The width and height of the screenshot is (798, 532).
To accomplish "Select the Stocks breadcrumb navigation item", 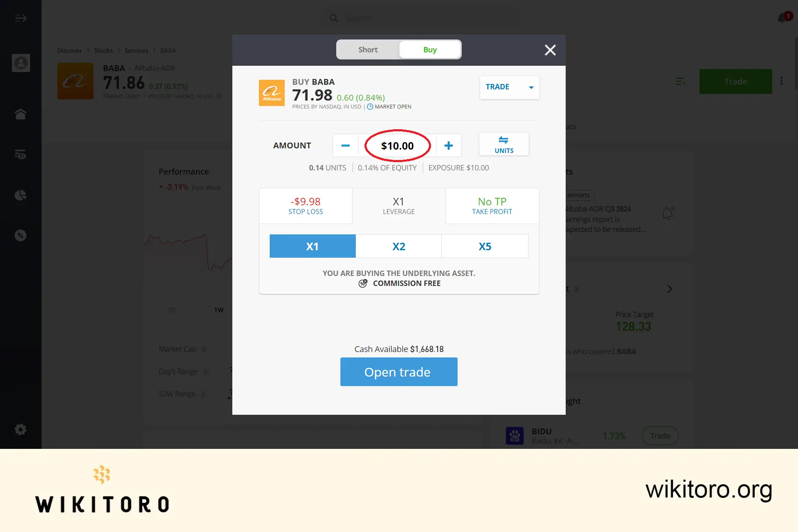I will 103,50.
